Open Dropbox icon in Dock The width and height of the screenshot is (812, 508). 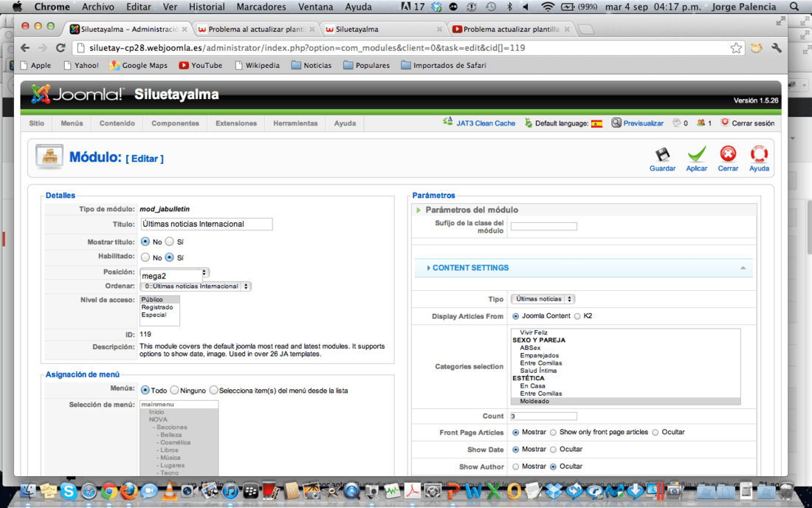pyautogui.click(x=554, y=490)
